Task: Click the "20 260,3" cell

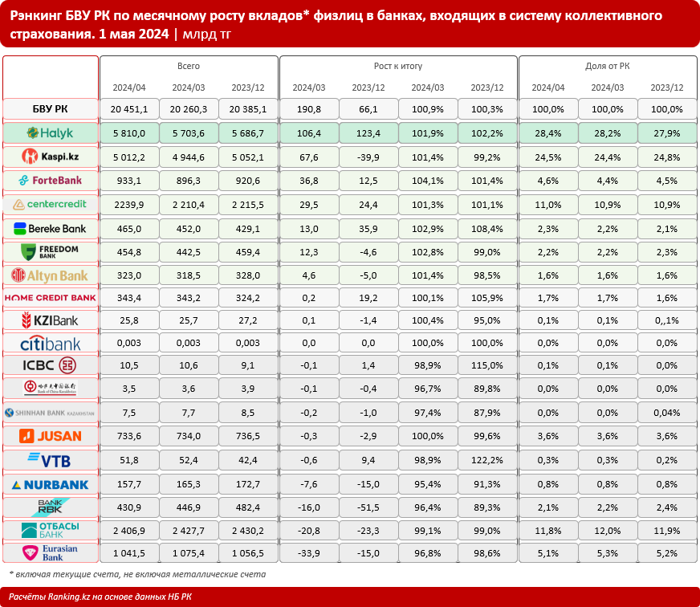Action: tap(189, 109)
